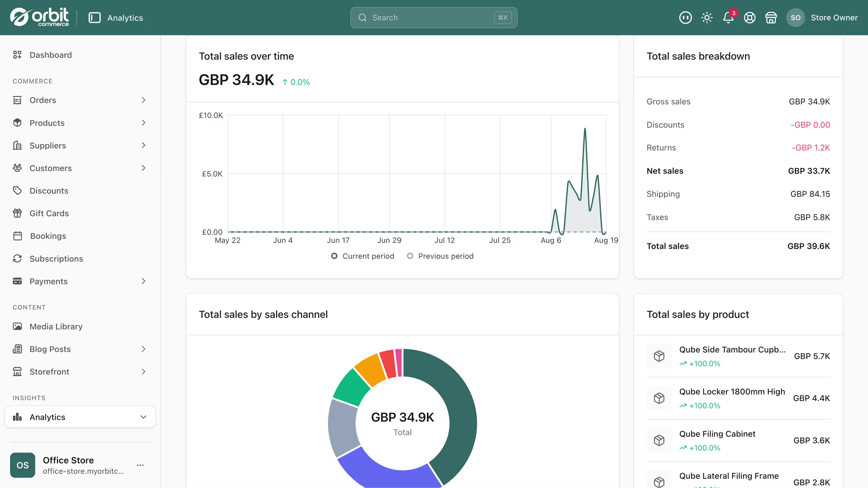This screenshot has height=488, width=868.
Task: Click the Office Store name
Action: [68, 460]
